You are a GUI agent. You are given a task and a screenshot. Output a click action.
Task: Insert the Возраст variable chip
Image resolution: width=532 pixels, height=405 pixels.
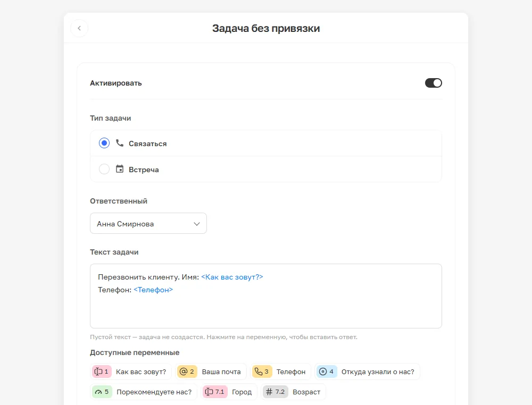293,392
